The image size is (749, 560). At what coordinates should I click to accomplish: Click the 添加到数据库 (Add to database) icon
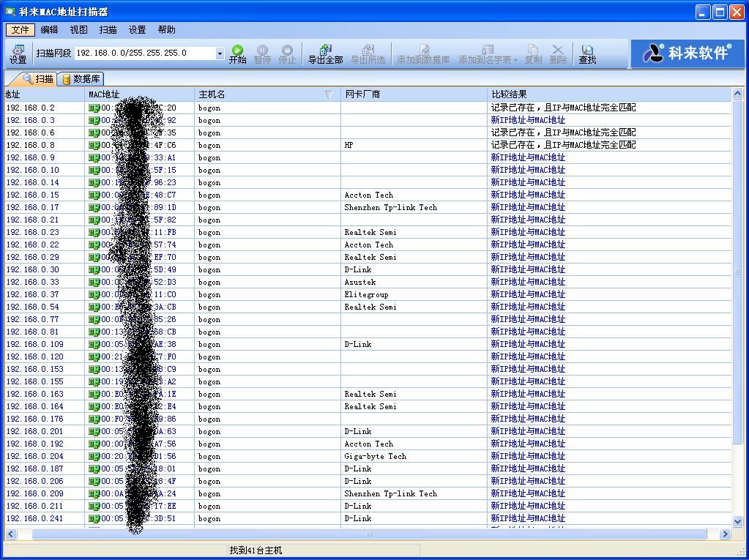423,53
